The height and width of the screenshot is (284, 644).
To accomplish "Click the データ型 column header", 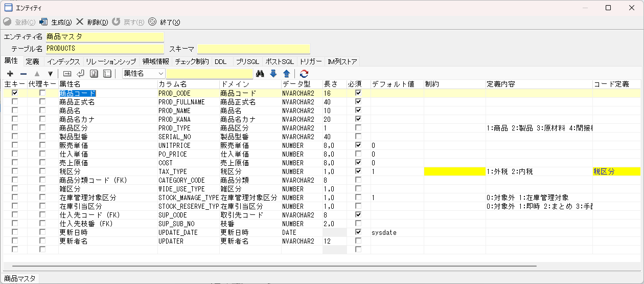I will [302, 84].
